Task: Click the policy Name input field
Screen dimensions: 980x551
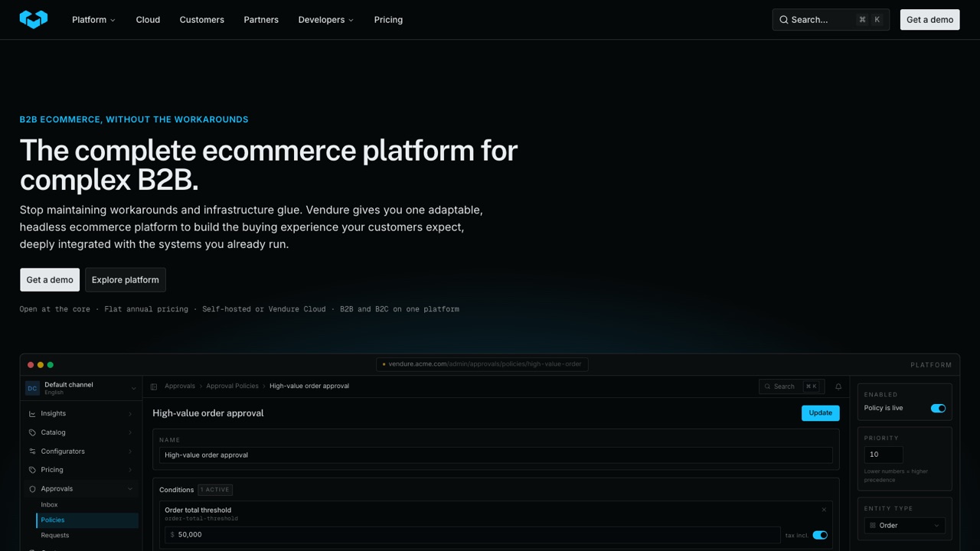Action: tap(496, 455)
